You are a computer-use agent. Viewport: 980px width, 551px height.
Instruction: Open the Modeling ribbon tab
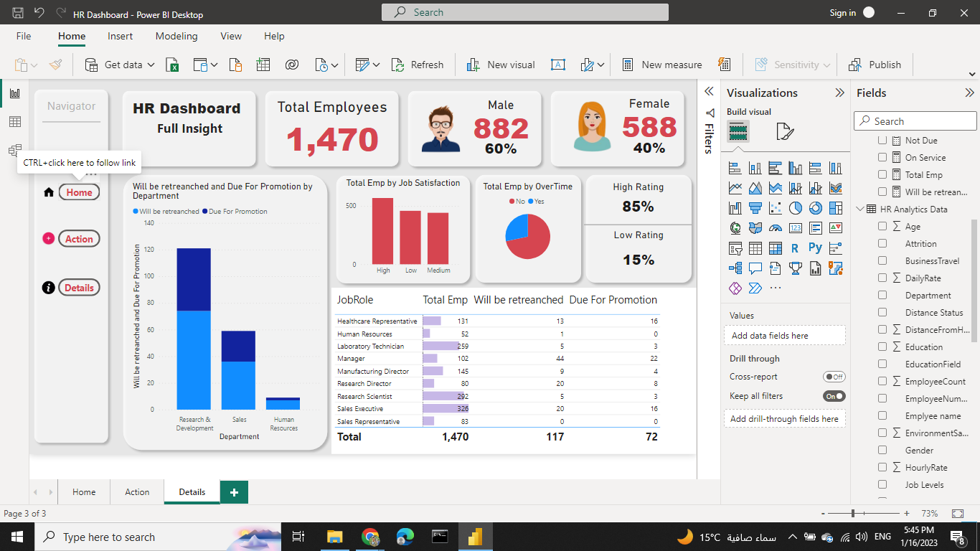(176, 36)
